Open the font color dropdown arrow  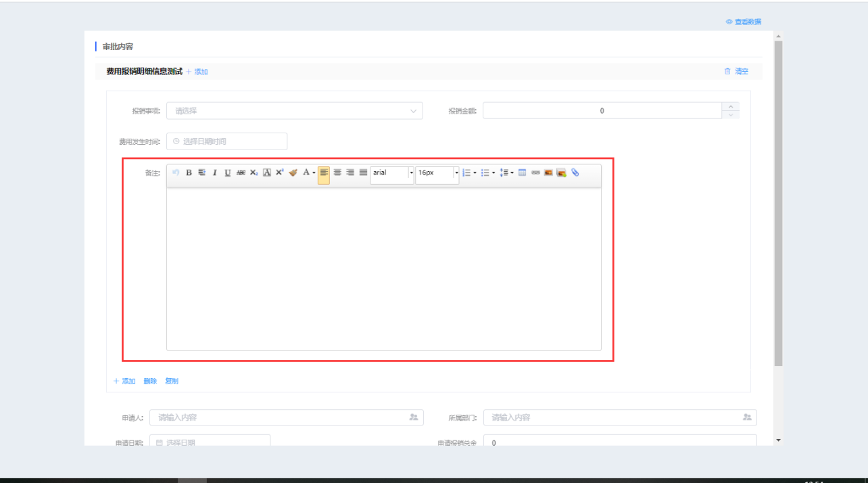[x=314, y=172]
